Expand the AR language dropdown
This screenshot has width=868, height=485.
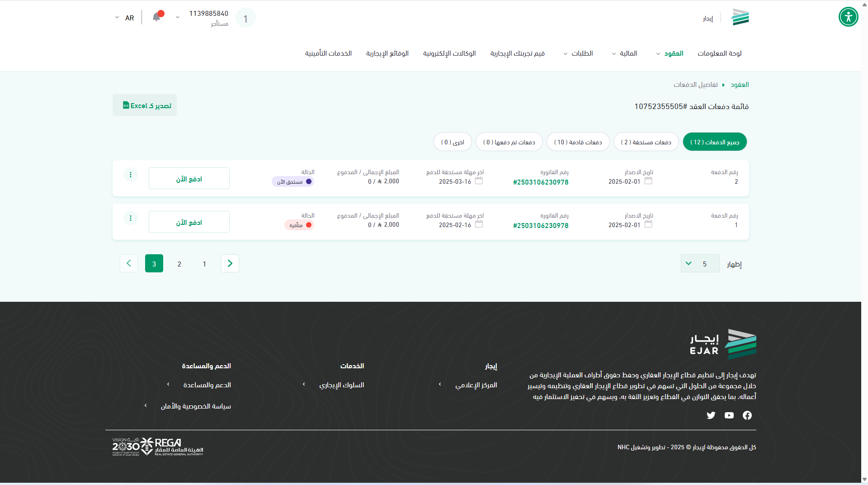tap(124, 18)
